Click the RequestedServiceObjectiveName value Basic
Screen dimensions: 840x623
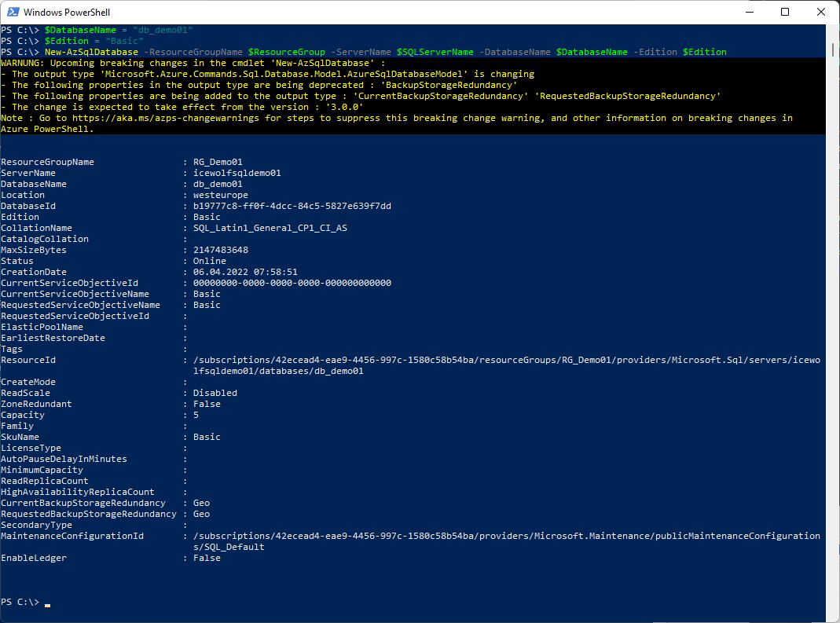pos(207,305)
